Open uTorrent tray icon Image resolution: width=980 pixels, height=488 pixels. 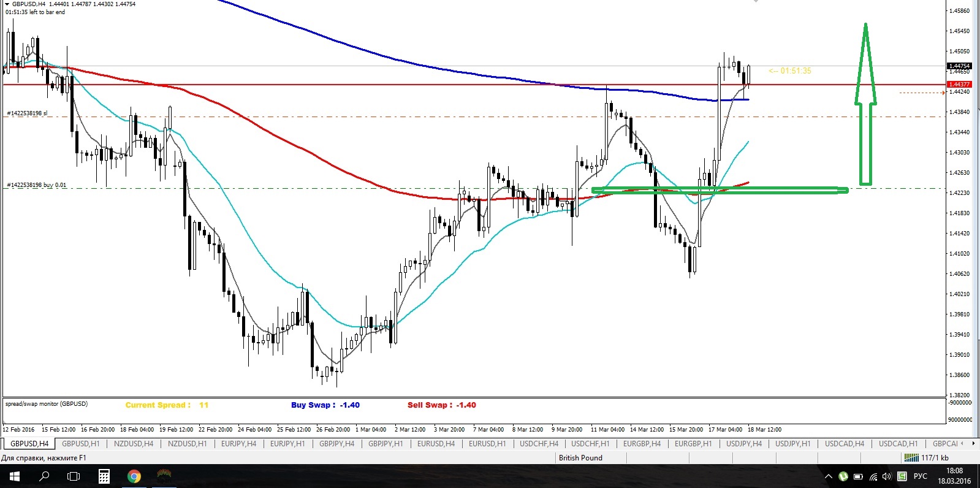(843, 476)
